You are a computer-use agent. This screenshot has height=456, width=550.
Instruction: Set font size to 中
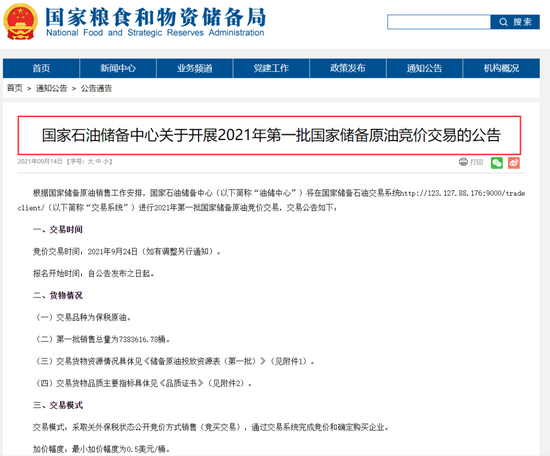tap(98, 161)
